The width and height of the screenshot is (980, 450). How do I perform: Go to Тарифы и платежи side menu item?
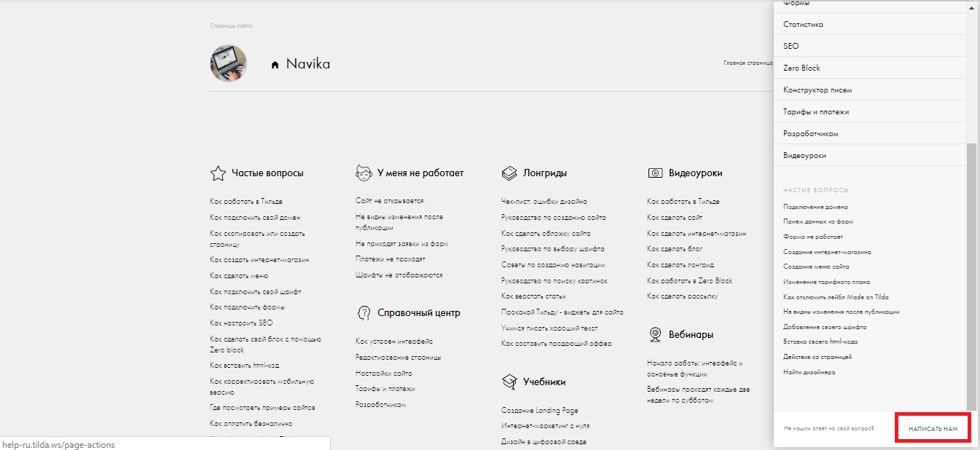(x=815, y=112)
